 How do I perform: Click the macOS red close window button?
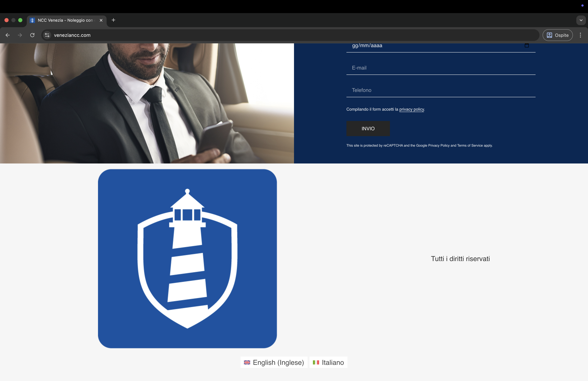click(x=7, y=20)
